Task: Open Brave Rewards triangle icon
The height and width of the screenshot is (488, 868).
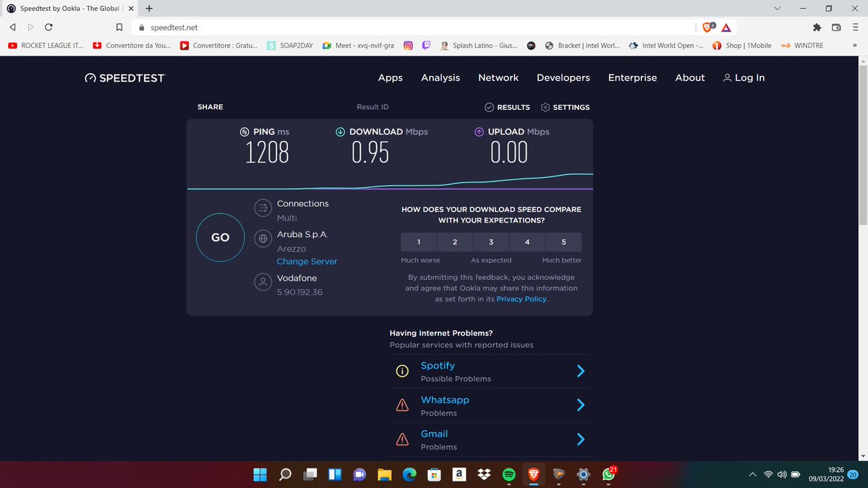Action: (x=726, y=27)
